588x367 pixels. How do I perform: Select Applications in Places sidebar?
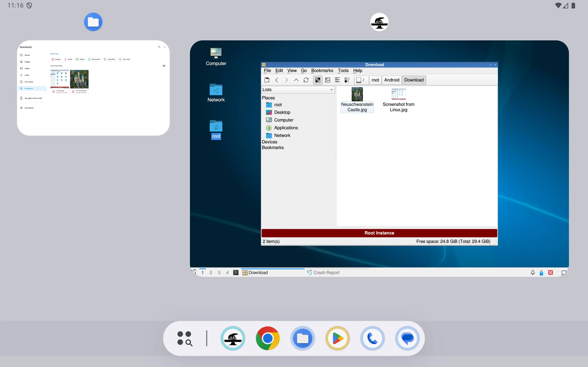pos(286,128)
